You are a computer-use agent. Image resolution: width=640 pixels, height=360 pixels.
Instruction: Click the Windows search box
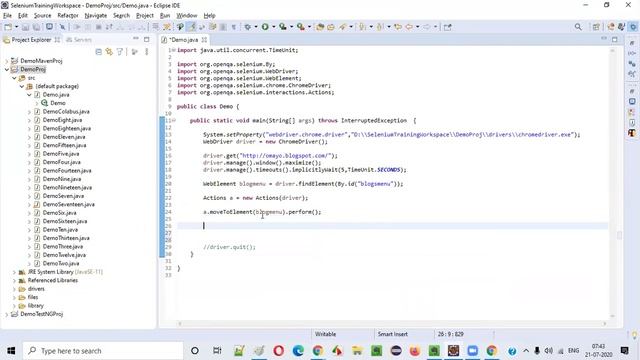[103, 351]
